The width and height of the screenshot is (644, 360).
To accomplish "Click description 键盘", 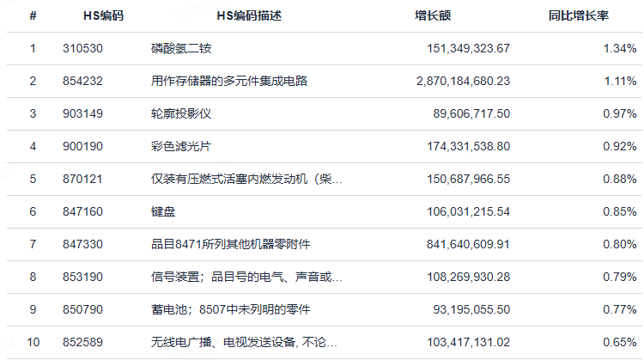I will click(x=163, y=211).
